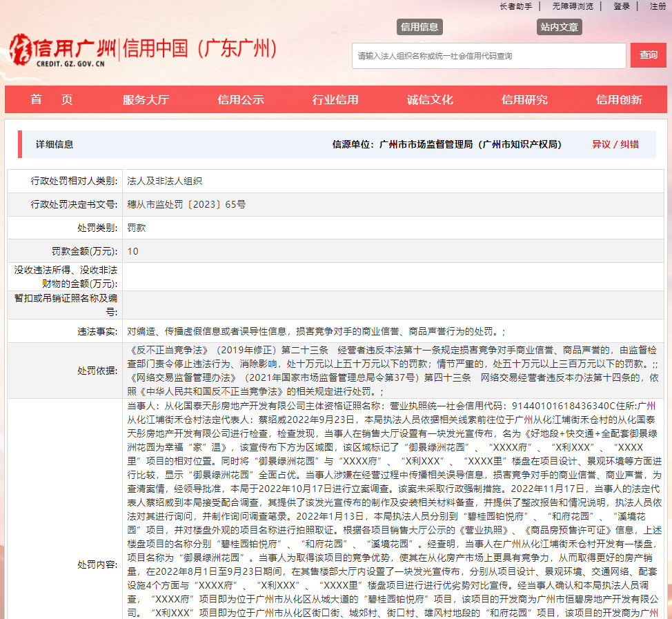Click the 异议 / 纠错 link
The image size is (672, 619).
point(615,144)
